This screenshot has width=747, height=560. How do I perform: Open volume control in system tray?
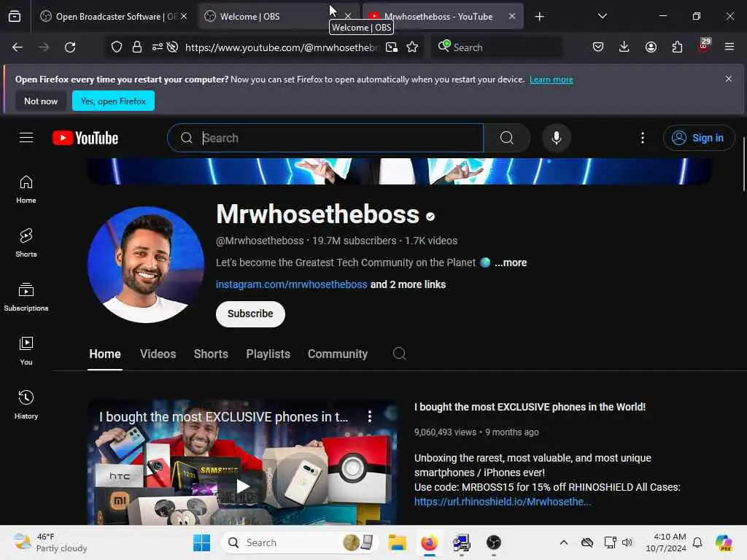click(627, 542)
